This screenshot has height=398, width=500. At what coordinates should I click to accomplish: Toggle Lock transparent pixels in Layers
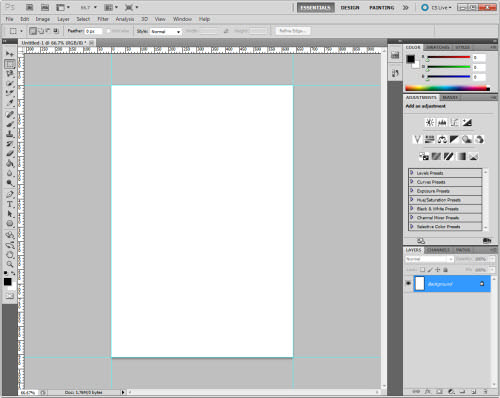click(422, 270)
